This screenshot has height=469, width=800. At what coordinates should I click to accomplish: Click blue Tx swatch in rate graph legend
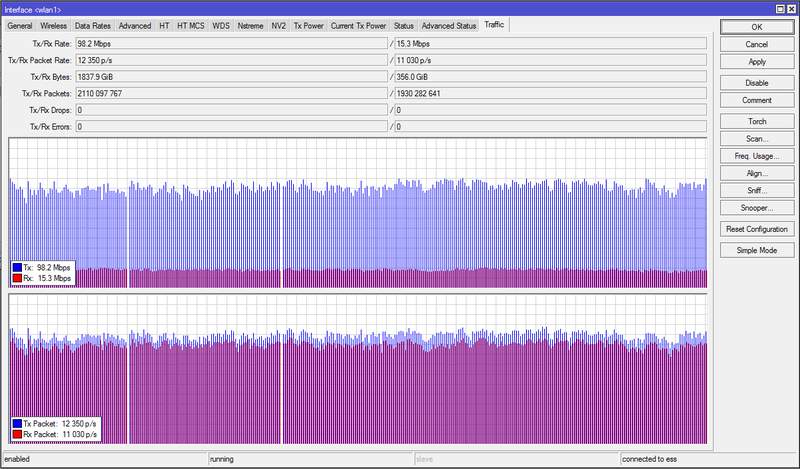point(17,267)
